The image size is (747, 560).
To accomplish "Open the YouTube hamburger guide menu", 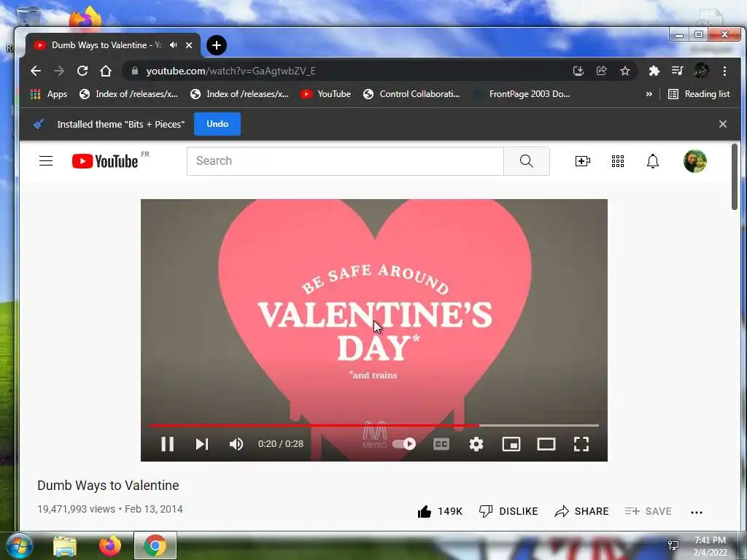I will pos(46,161).
